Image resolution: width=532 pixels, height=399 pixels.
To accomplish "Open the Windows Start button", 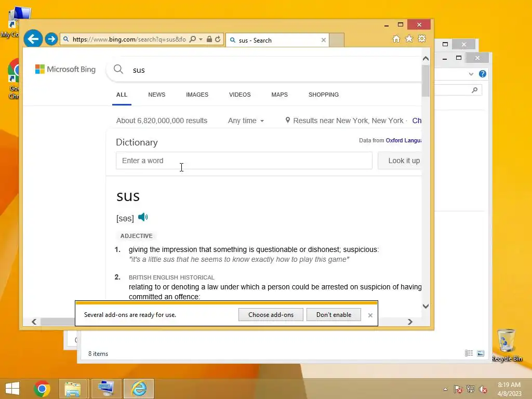I will point(12,389).
